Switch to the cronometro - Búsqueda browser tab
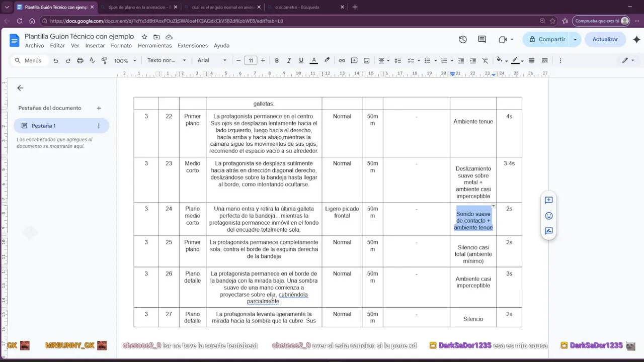Screen dimensions: 644x362 click(x=306, y=7)
